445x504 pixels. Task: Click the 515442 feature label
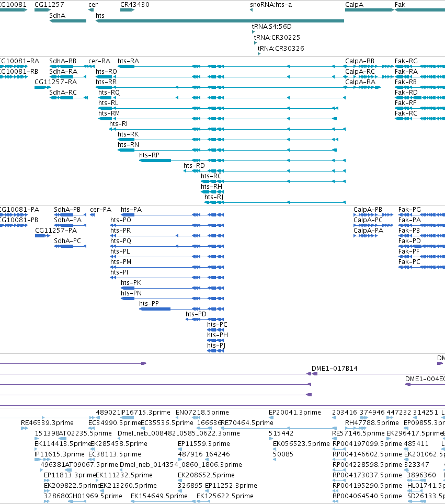click(x=281, y=433)
